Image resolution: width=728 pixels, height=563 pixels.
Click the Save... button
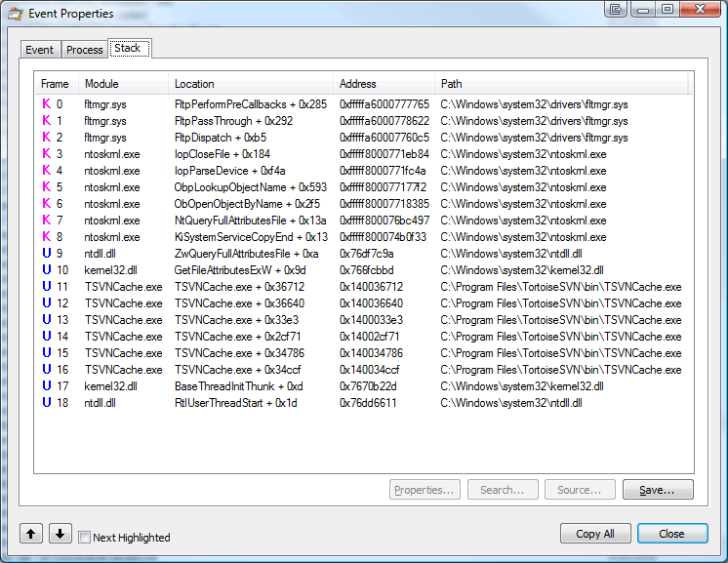coord(658,490)
